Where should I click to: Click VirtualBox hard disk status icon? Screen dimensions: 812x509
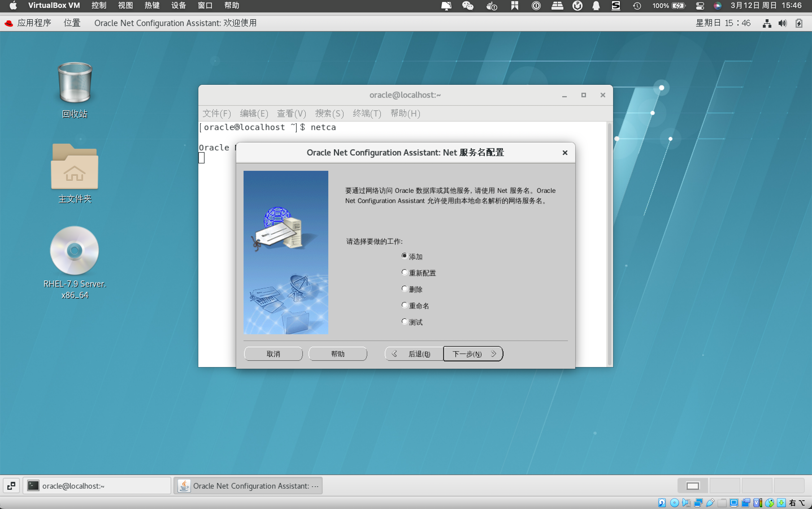(x=662, y=503)
